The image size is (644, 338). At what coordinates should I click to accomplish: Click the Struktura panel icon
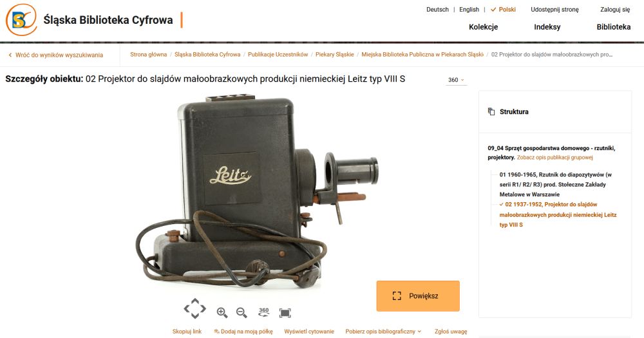pos(491,111)
